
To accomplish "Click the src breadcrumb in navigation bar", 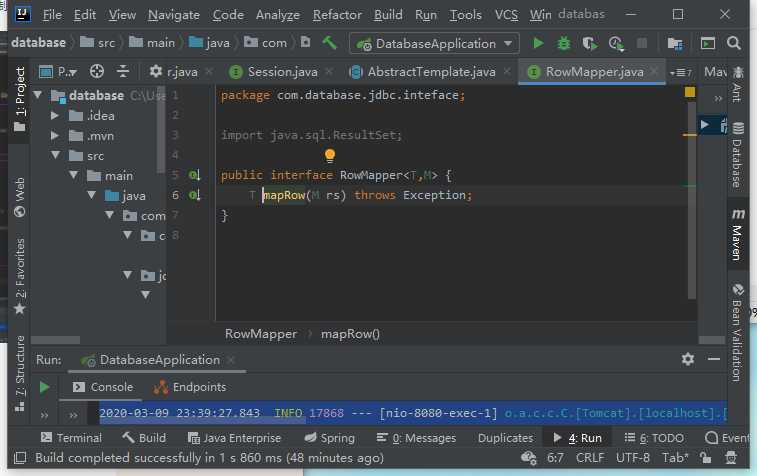I will coord(98,43).
